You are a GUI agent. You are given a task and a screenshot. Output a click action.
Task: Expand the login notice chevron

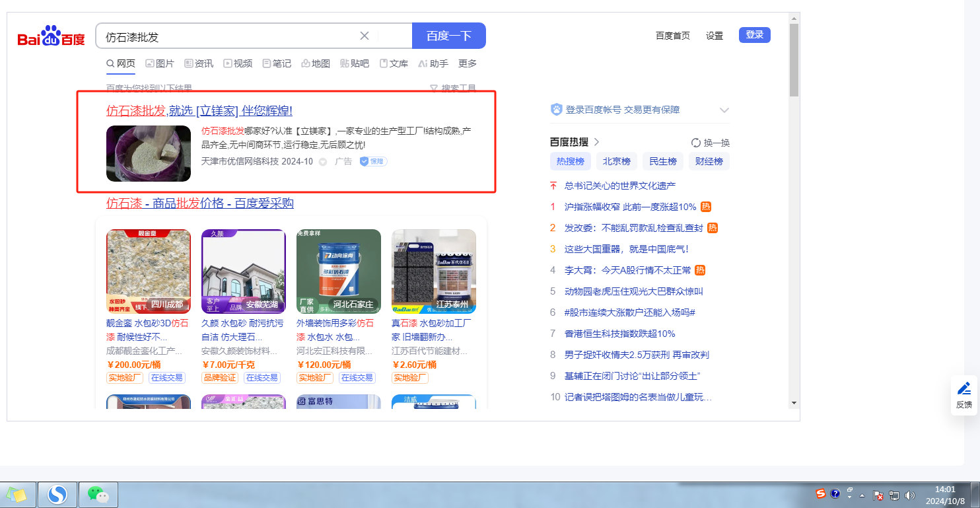724,110
